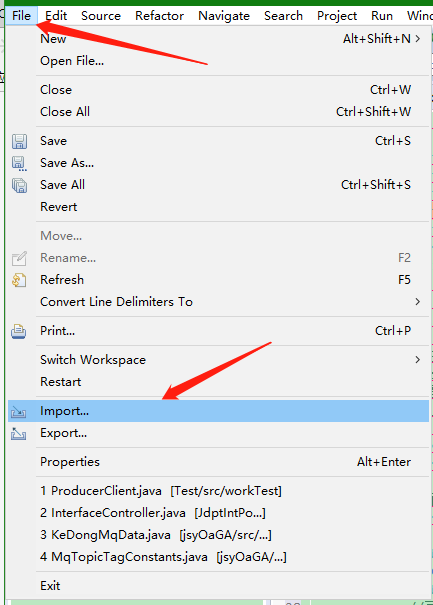Click the Rename pencil icon

19,258
